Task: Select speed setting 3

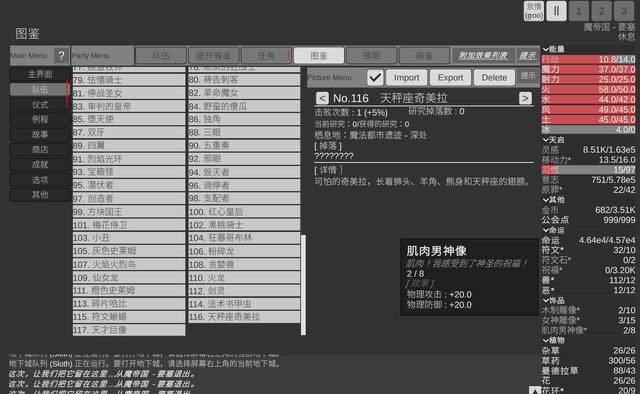Action: point(624,11)
